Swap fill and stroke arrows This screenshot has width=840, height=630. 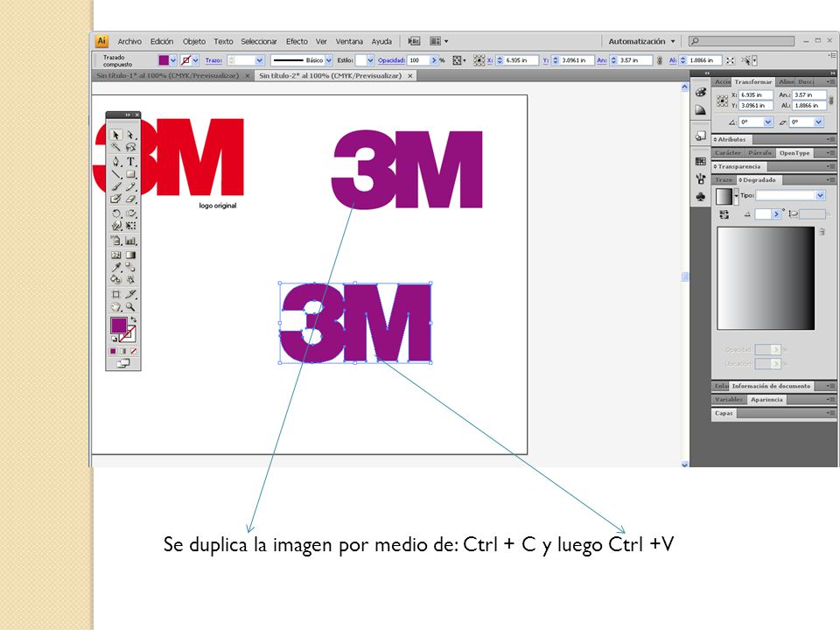[133, 320]
